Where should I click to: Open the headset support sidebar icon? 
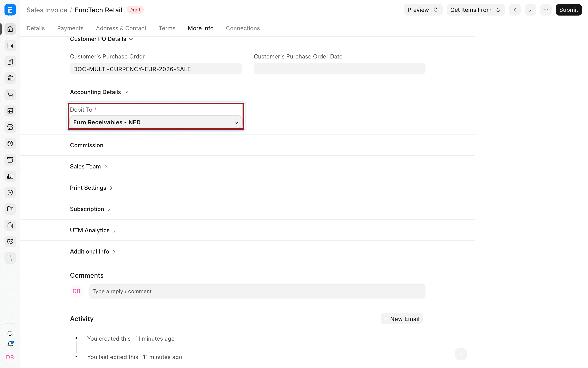pos(10,225)
